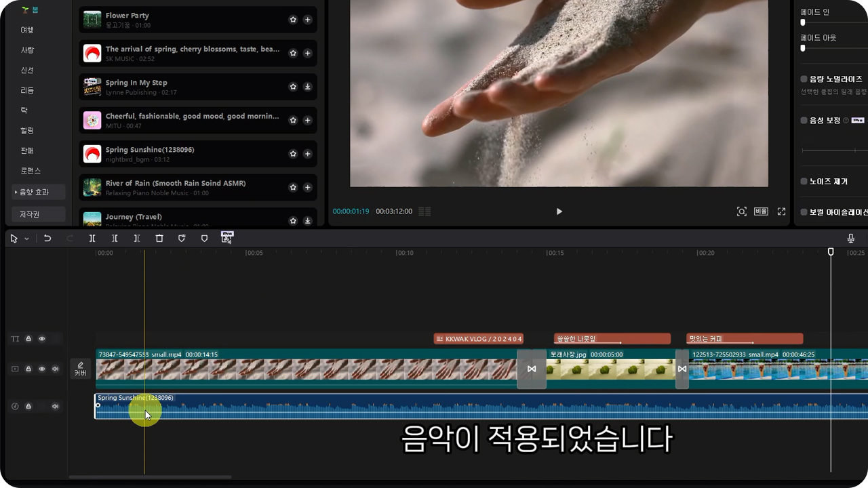This screenshot has height=488, width=868.
Task: Hide the text track
Action: point(42,338)
